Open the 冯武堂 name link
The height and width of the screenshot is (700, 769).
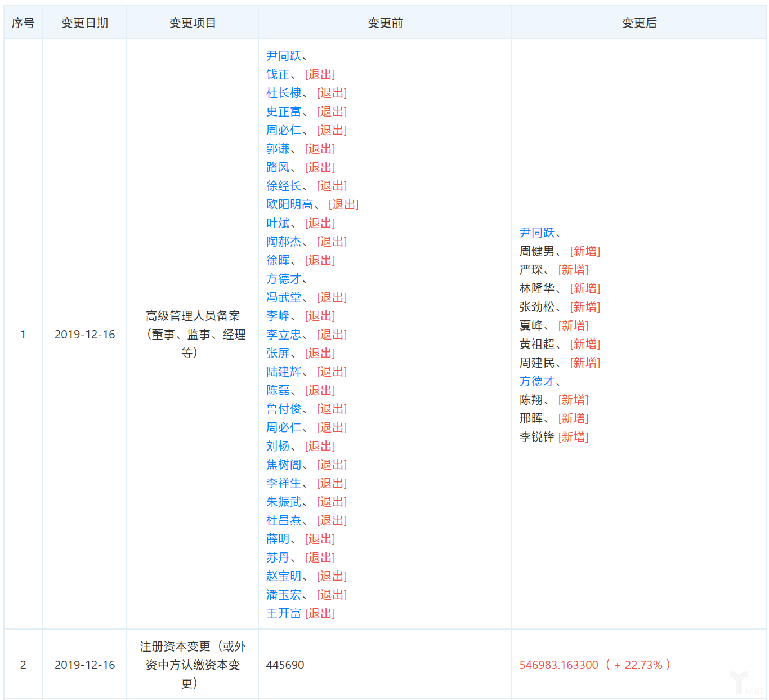pyautogui.click(x=284, y=297)
